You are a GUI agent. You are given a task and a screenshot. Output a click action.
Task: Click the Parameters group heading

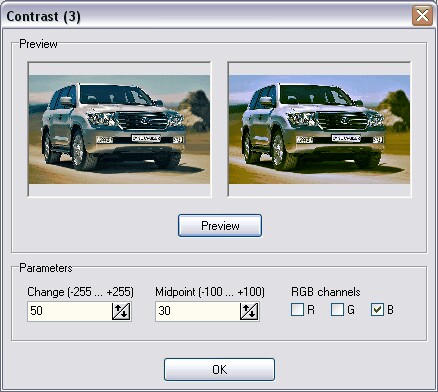point(46,268)
